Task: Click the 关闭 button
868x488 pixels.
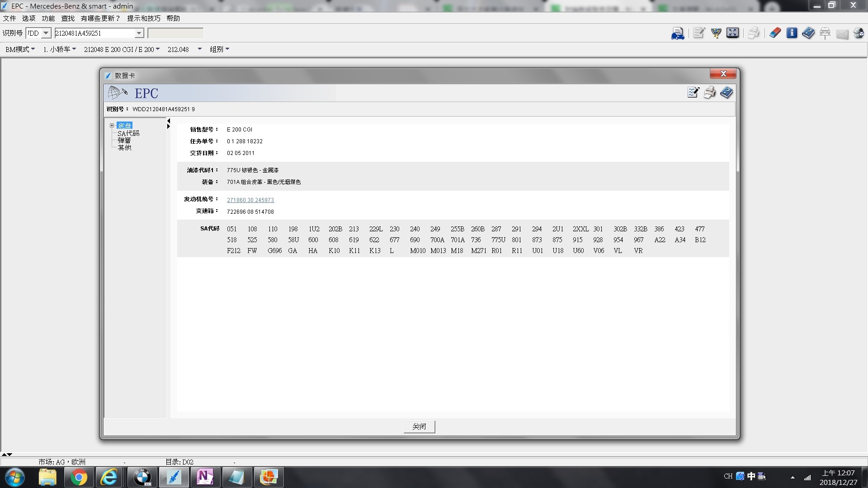Action: coord(419,427)
